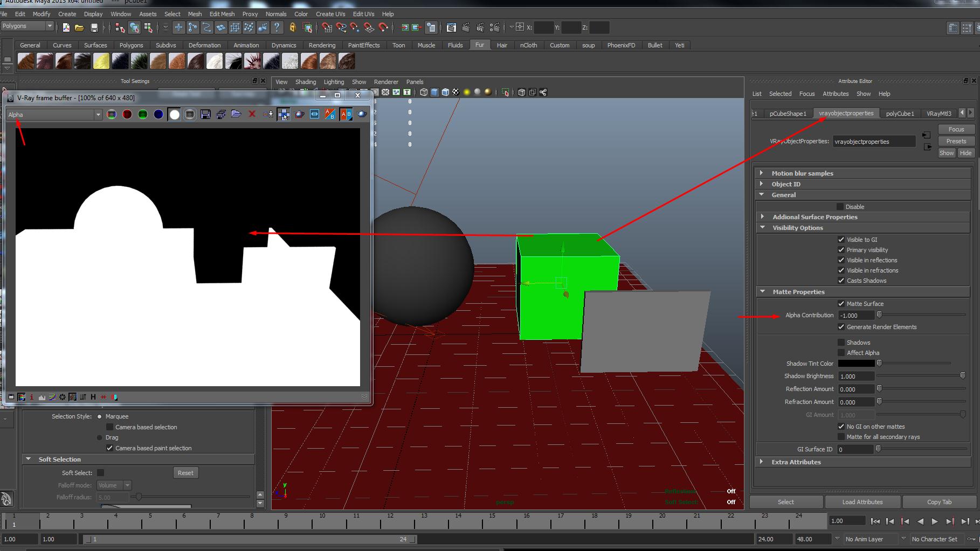Switch to the Rendering shelf tab
Screen dimensions: 980x551
[322, 45]
